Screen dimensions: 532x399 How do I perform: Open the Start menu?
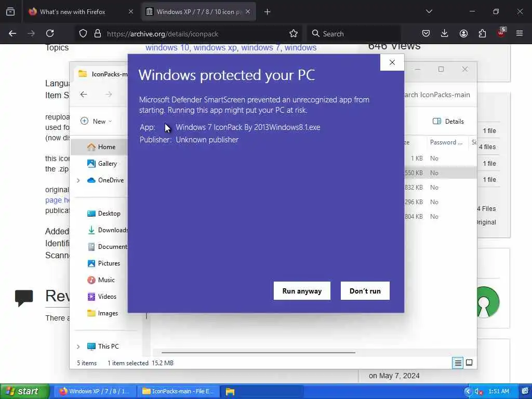pos(24,391)
